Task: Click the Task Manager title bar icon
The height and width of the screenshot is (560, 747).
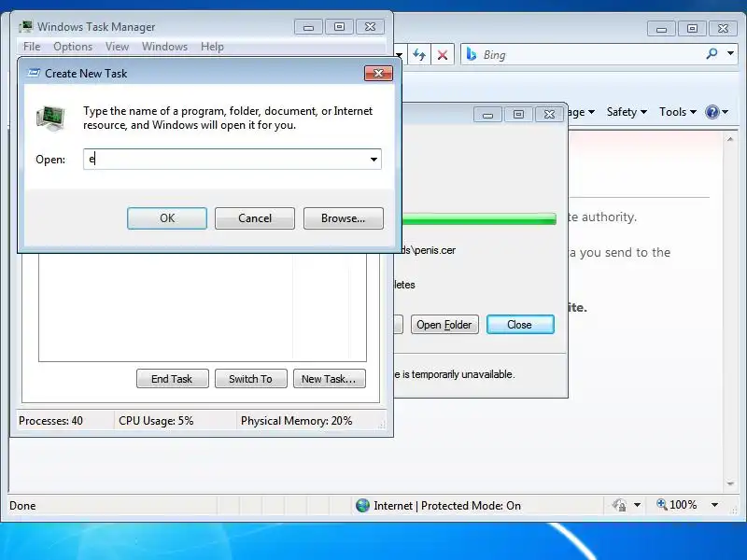Action: (x=26, y=27)
